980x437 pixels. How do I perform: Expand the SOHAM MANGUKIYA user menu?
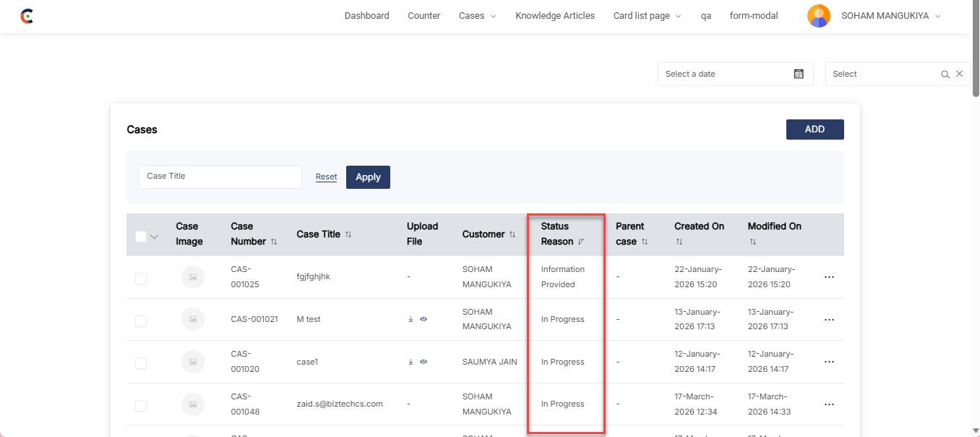click(890, 16)
